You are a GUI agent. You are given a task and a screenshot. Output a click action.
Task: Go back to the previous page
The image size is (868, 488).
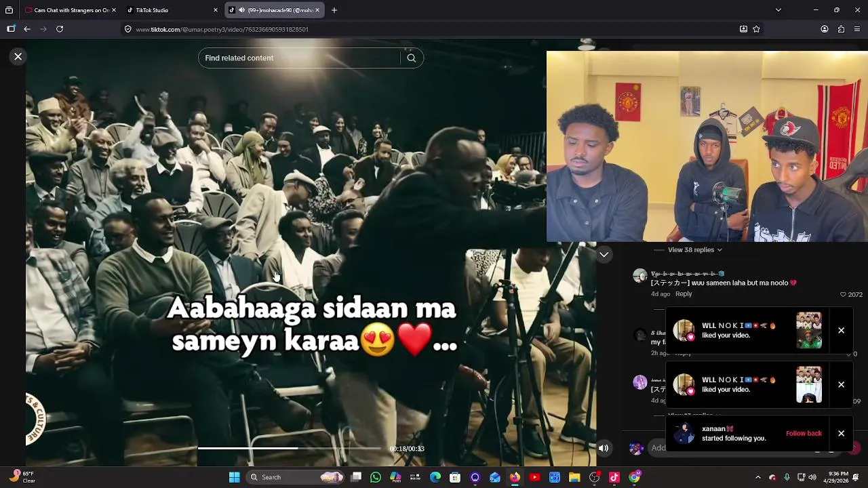(27, 29)
